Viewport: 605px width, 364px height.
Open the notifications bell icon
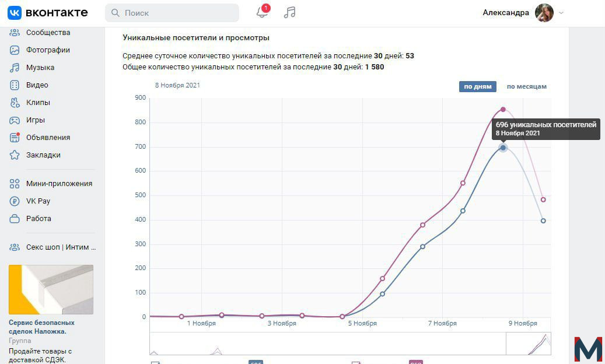262,12
